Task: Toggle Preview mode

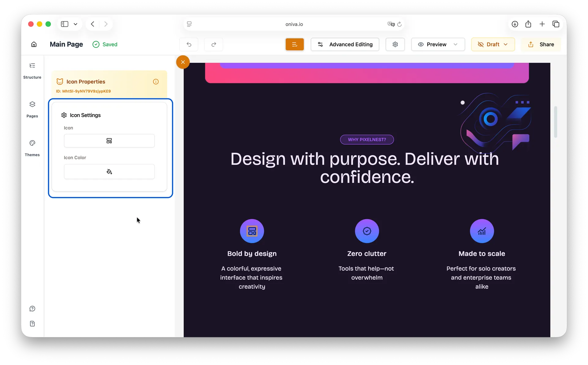Action: pyautogui.click(x=434, y=44)
